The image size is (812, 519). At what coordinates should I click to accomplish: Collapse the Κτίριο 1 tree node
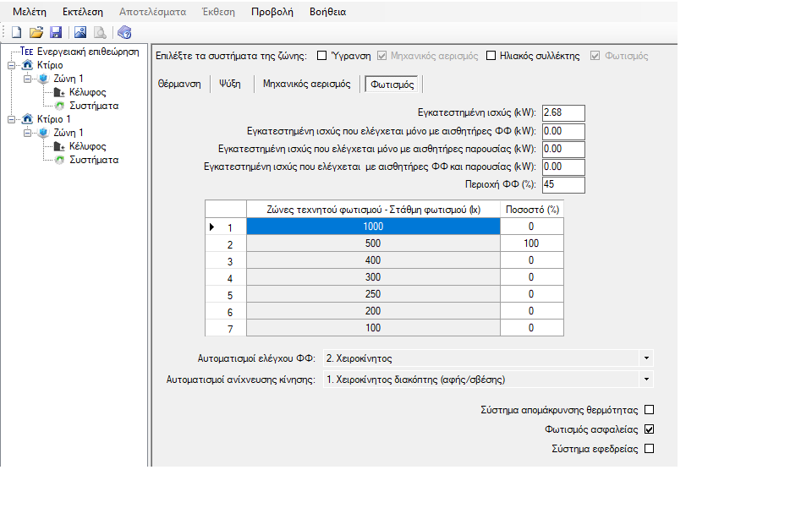pyautogui.click(x=12, y=119)
